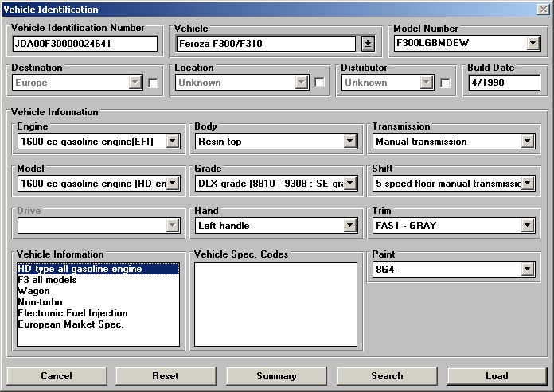Viewport: 554px width, 392px height.
Task: Open the Transmission dropdown
Action: coord(527,142)
